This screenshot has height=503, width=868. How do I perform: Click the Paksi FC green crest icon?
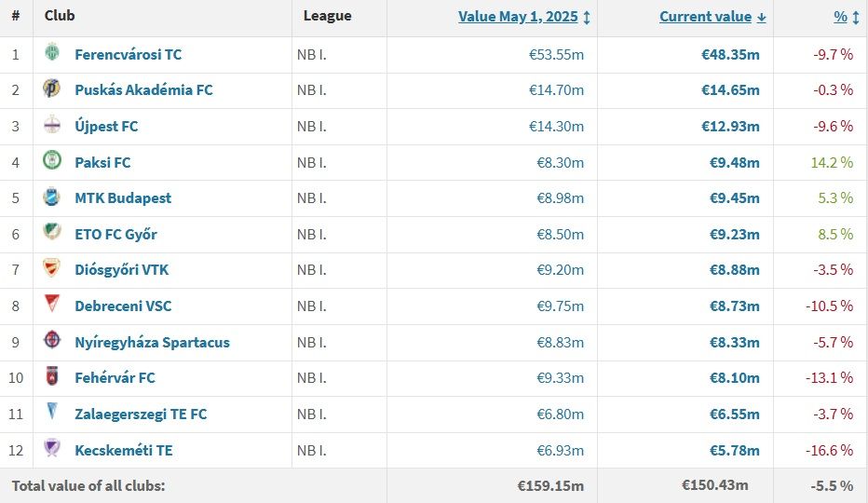point(52,160)
